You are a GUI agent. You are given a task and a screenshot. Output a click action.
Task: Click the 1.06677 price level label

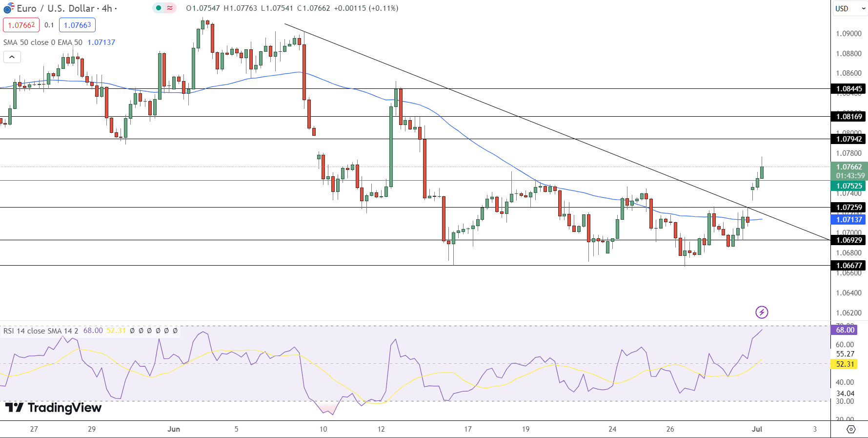coord(849,266)
